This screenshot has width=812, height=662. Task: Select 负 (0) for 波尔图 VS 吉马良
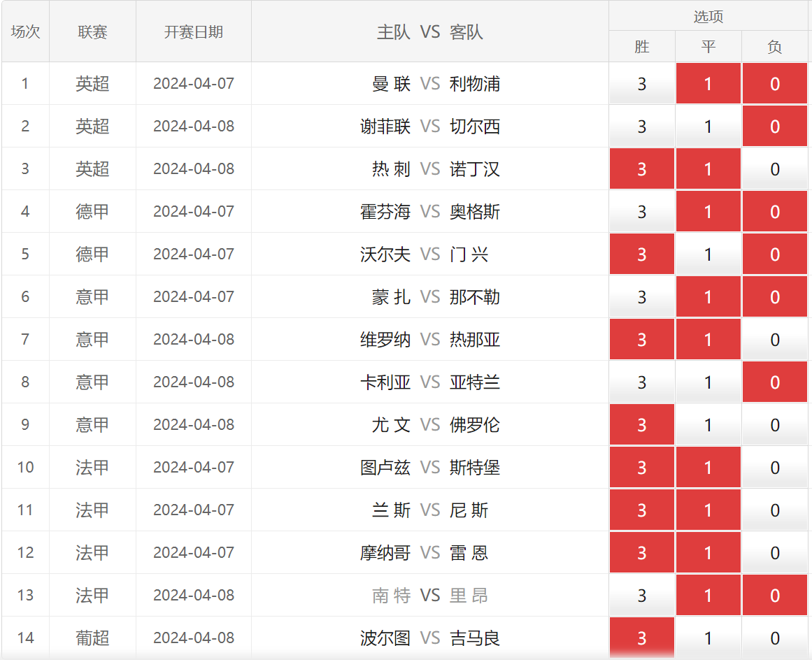tap(775, 638)
